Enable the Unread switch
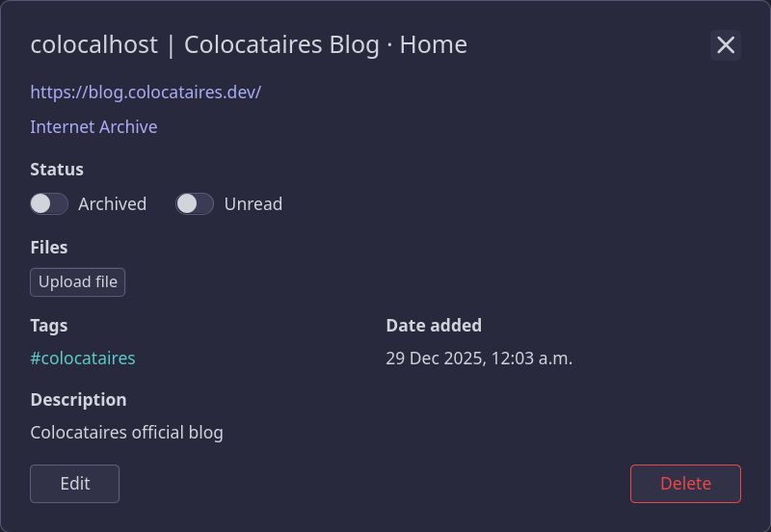 coord(195,204)
